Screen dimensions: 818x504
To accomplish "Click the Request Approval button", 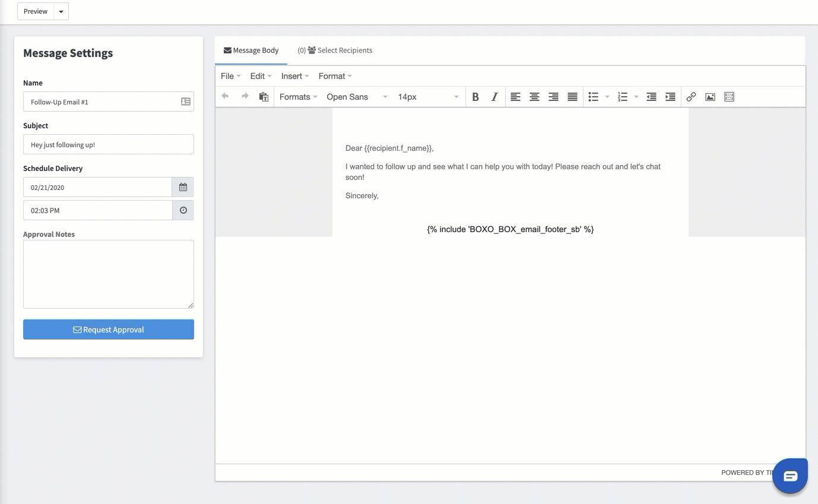I will click(109, 329).
